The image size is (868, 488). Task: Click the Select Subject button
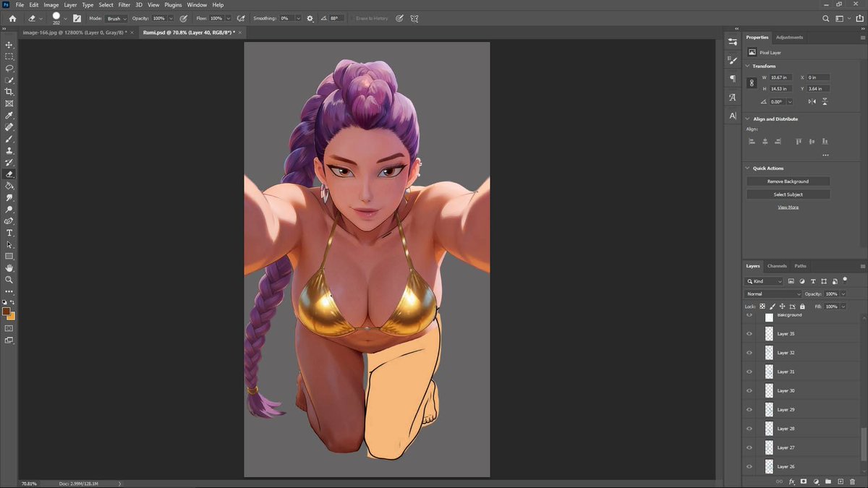click(788, 194)
